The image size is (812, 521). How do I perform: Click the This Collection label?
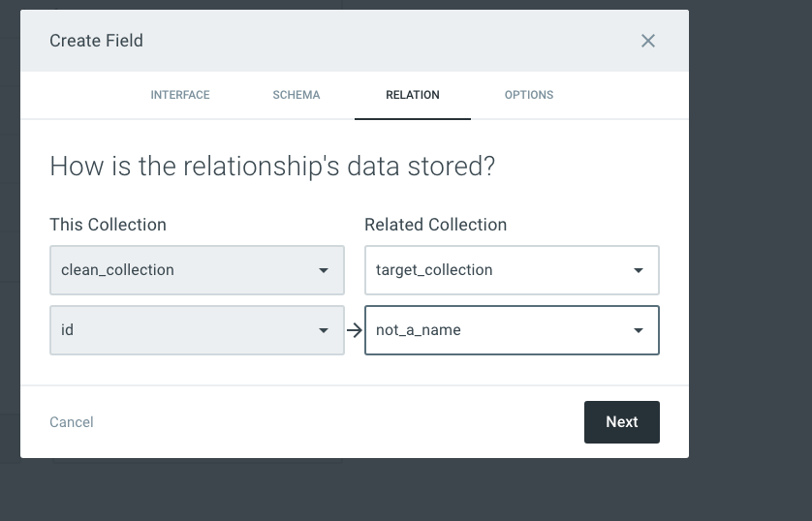[x=108, y=225]
